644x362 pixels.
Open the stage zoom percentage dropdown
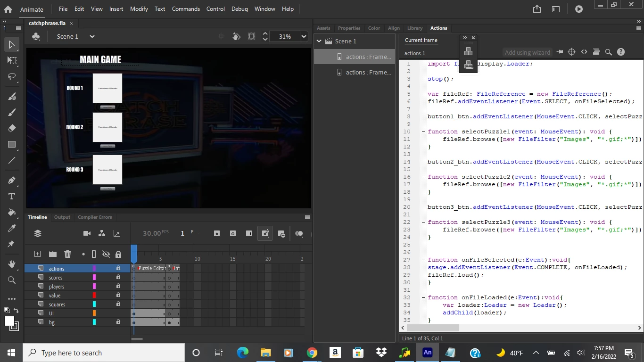pyautogui.click(x=304, y=36)
